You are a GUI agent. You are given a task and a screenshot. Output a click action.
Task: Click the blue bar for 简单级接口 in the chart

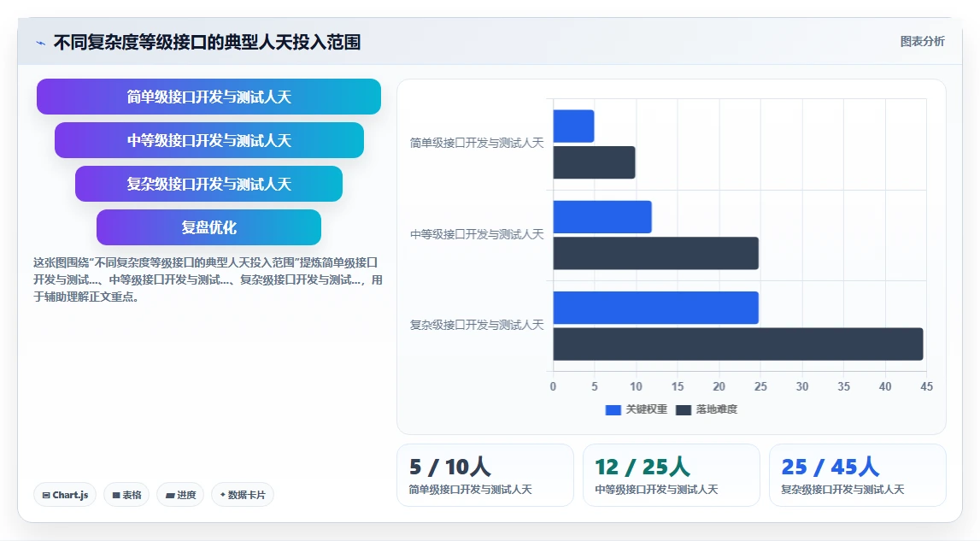pos(573,126)
